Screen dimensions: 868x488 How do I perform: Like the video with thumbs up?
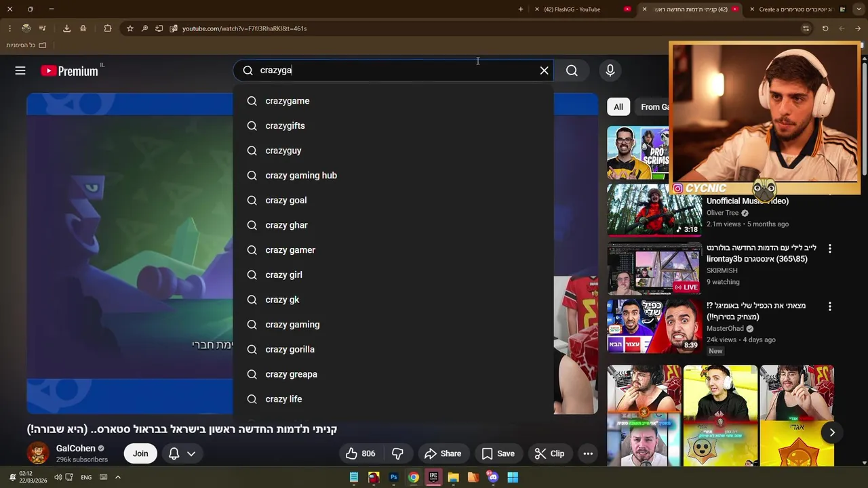(x=360, y=453)
